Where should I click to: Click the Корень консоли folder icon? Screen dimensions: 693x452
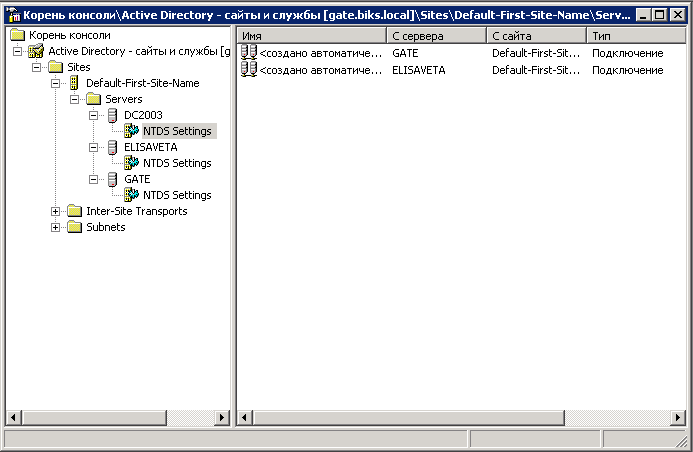tap(18, 35)
